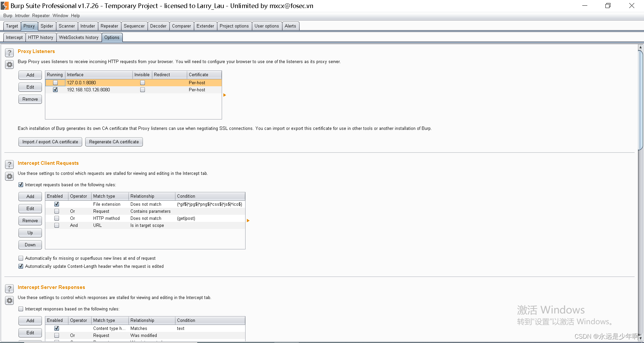Open help for Intercept Server Responses
The width and height of the screenshot is (644, 343).
pyautogui.click(x=9, y=289)
